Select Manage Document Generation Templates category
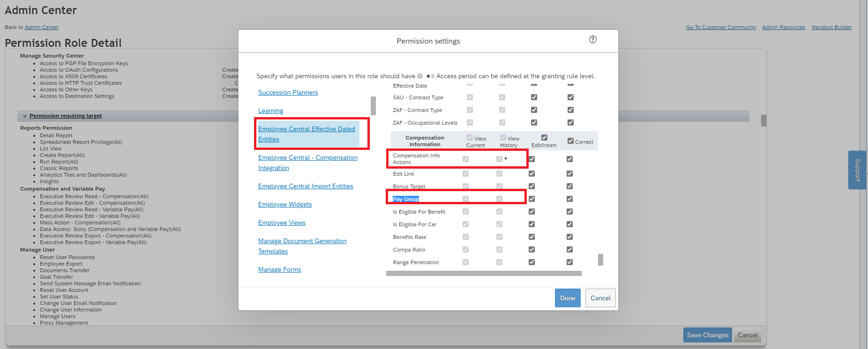 point(302,246)
